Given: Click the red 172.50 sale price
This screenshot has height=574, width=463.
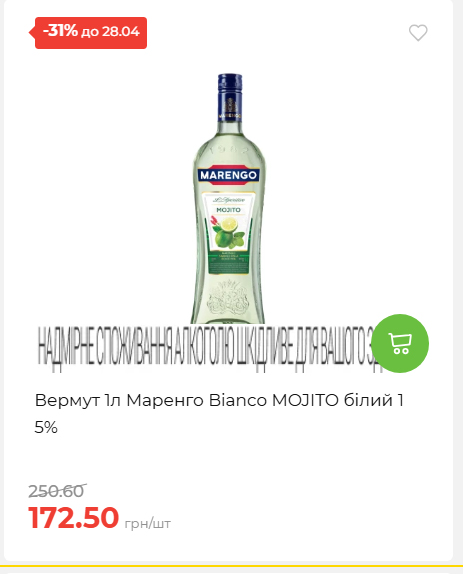Looking at the screenshot, I should [74, 518].
